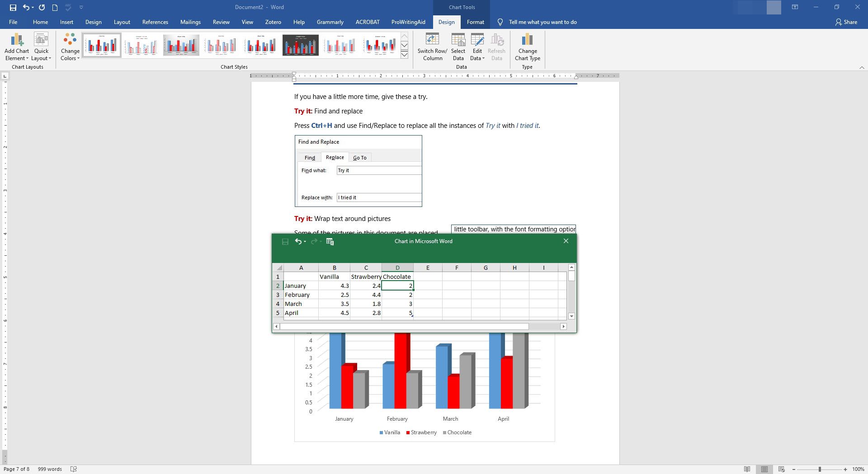Click the Save icon in Word title bar
The width and height of the screenshot is (868, 474).
point(13,7)
